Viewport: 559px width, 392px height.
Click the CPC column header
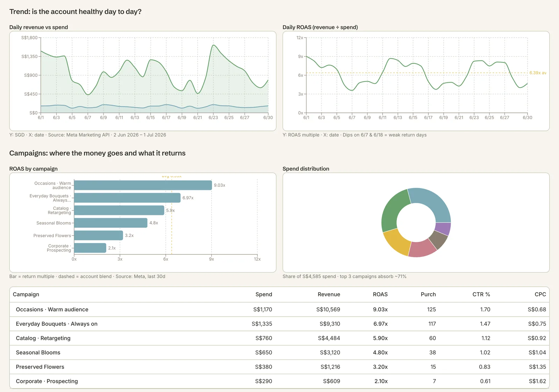(540, 294)
